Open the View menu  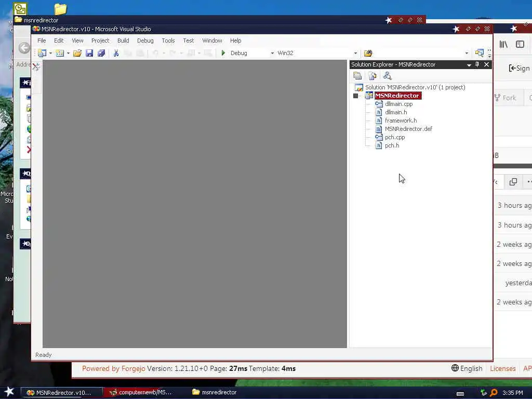coord(77,41)
